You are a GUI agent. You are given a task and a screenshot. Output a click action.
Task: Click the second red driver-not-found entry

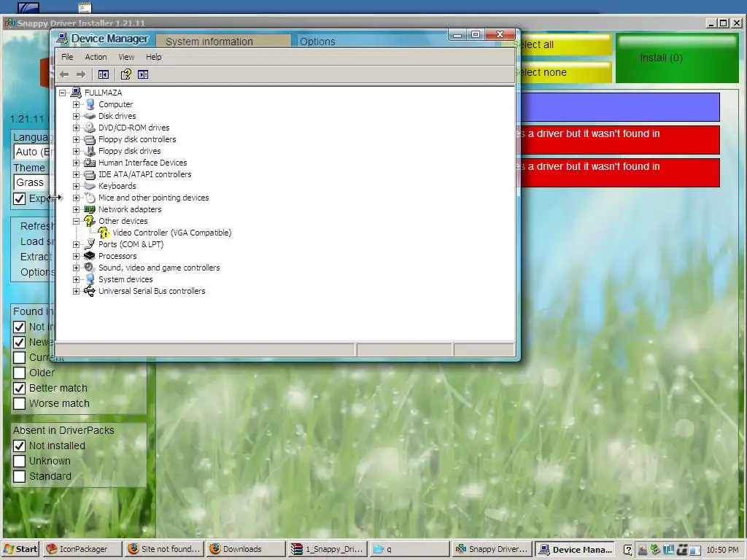620,172
